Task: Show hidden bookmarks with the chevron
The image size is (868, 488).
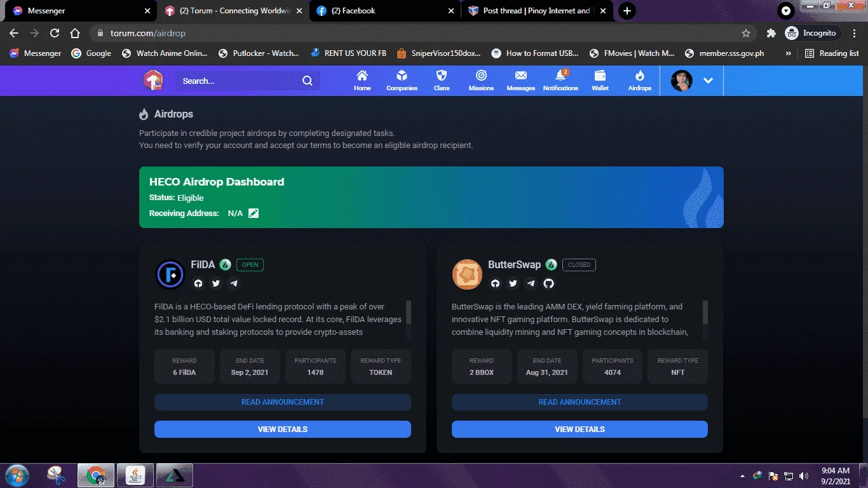Action: tap(789, 53)
